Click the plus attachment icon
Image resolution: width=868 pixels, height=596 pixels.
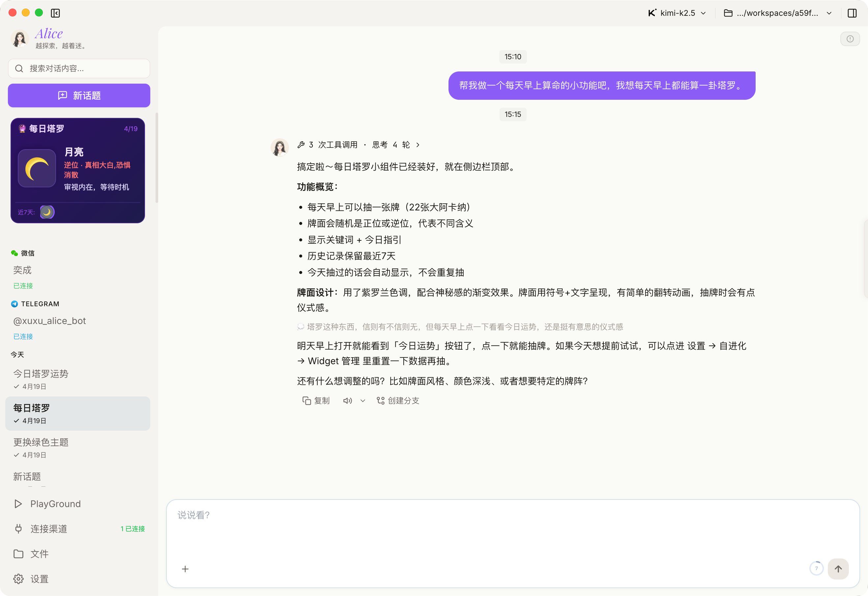pyautogui.click(x=185, y=569)
